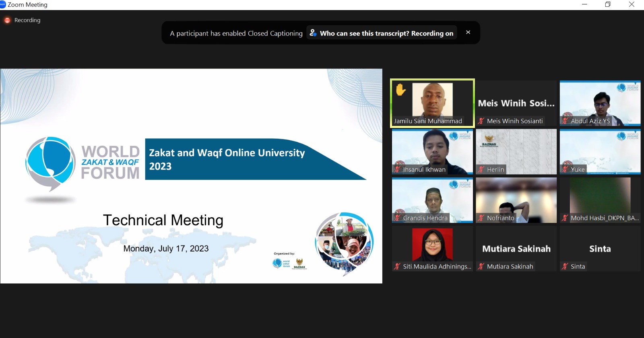This screenshot has height=338, width=644.
Task: Click the Zoom app icon in title bar
Action: click(x=3, y=5)
